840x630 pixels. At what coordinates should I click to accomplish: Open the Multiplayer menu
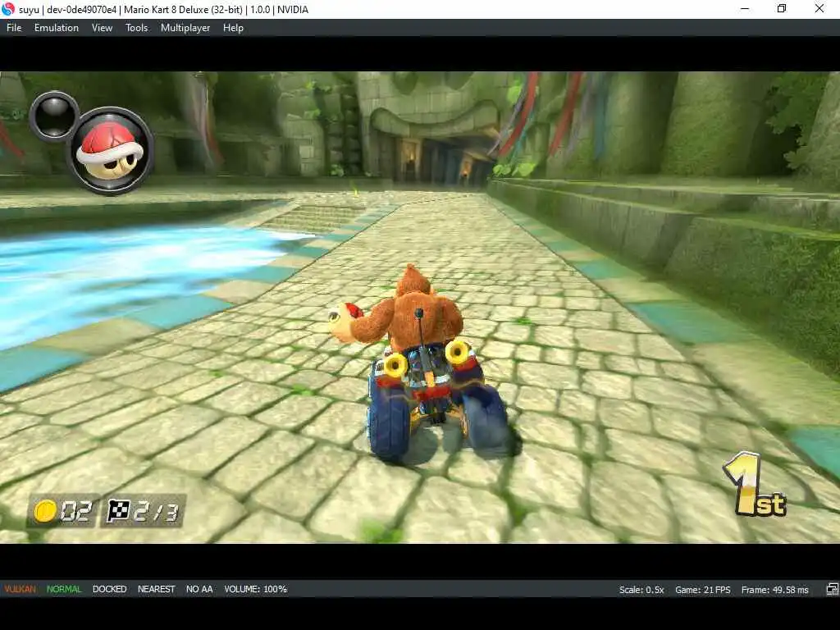[185, 28]
